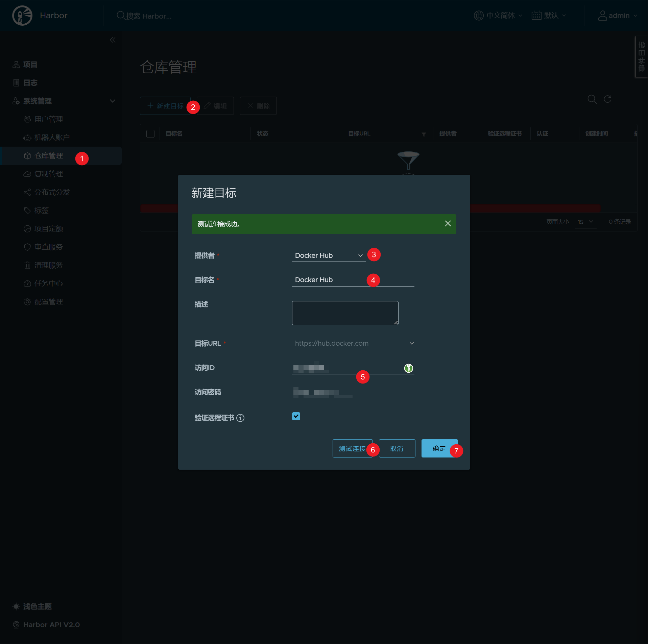Refresh the registry list
The height and width of the screenshot is (644, 648).
607,99
